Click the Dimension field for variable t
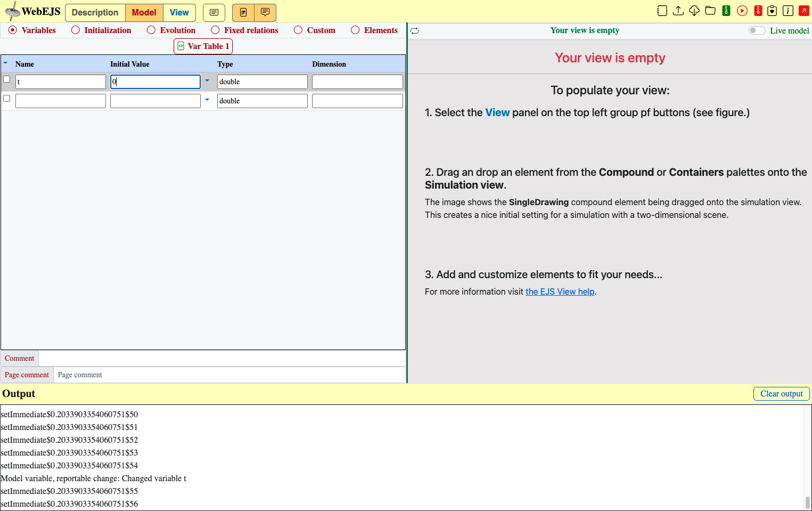Screen dimensions: 812x511 [x=357, y=82]
